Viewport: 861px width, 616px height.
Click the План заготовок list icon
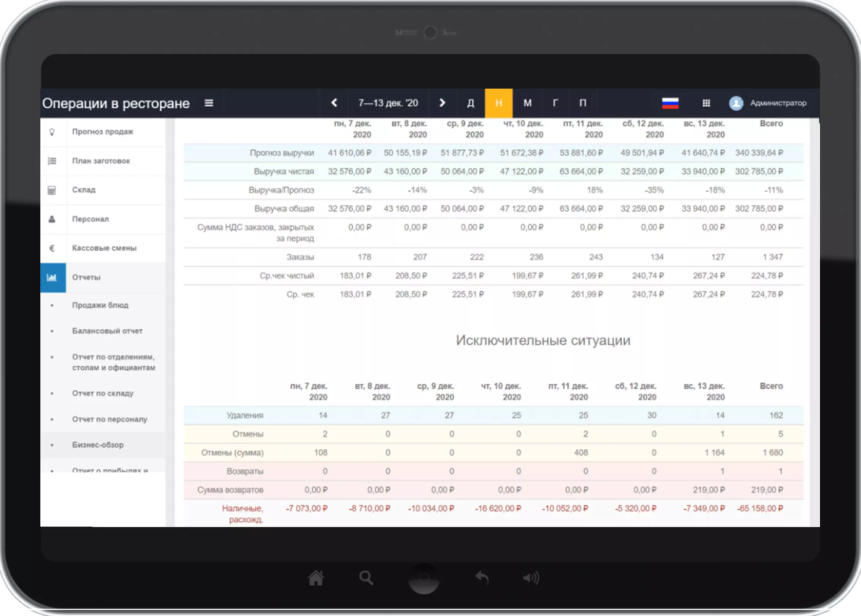point(52,161)
